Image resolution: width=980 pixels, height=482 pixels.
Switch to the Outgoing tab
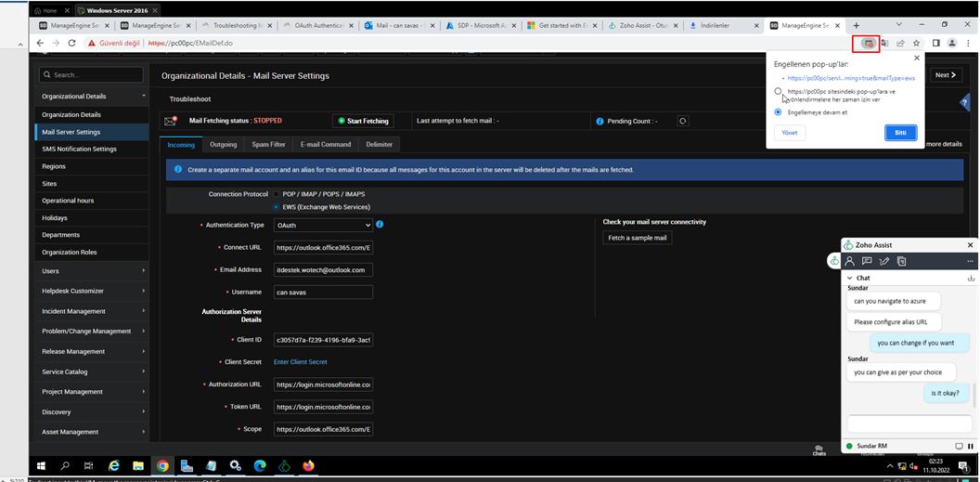point(223,144)
